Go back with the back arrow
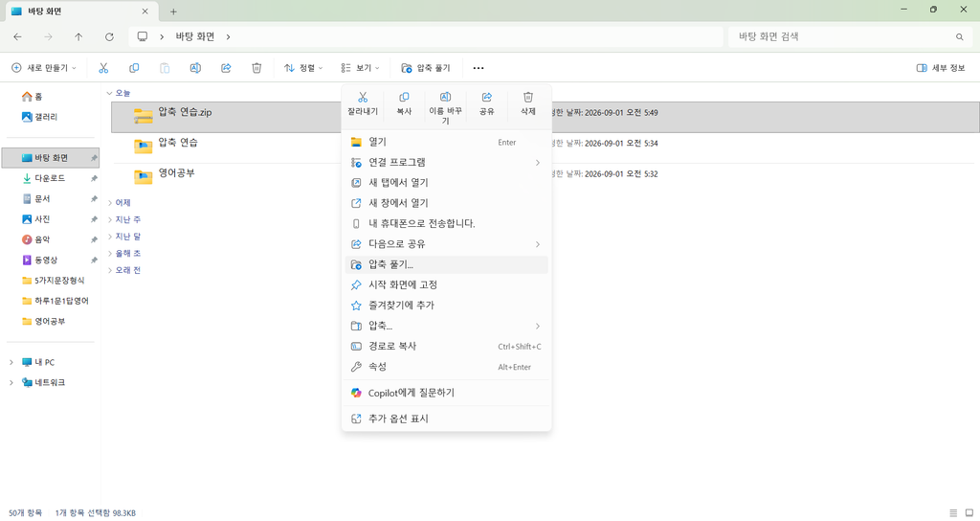This screenshot has height=521, width=980. click(17, 37)
